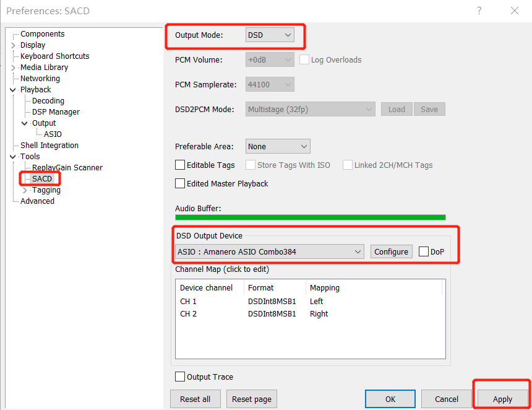Click the Apply button

(x=502, y=399)
